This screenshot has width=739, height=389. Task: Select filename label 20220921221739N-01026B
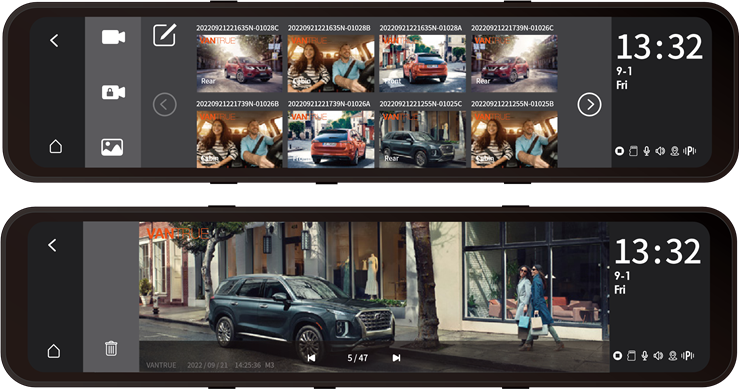[x=238, y=104]
